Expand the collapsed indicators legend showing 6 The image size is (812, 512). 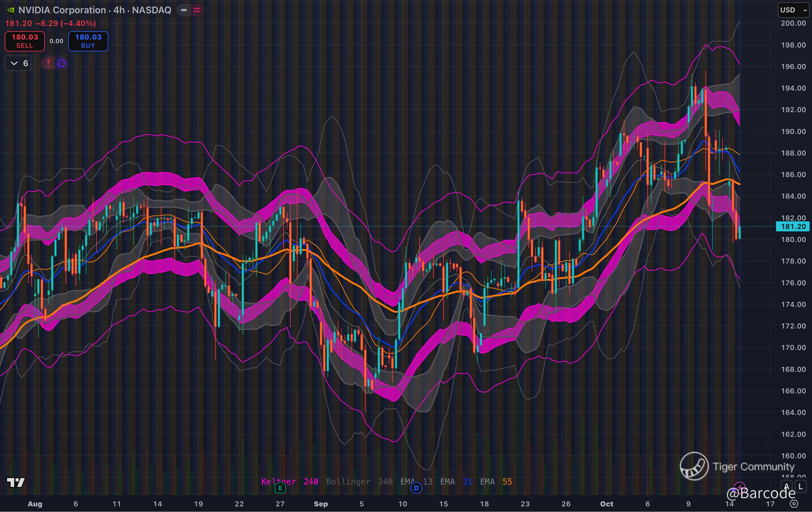pyautogui.click(x=18, y=63)
